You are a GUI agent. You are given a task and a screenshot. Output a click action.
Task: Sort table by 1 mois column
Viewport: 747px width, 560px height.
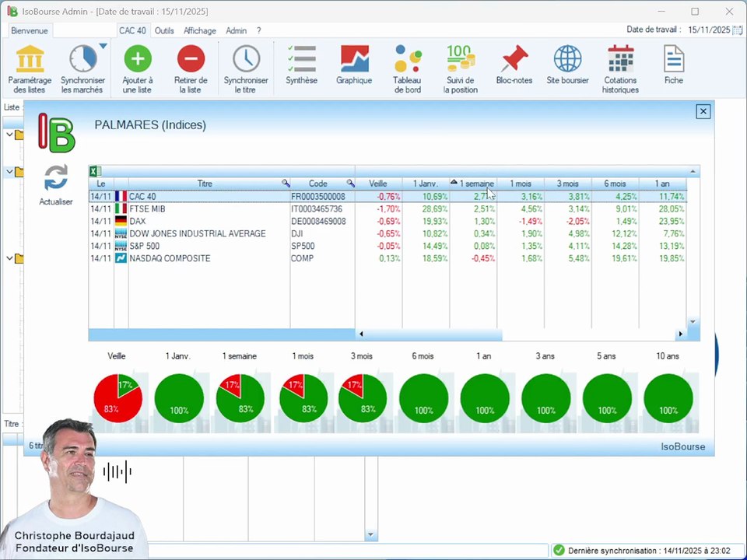pyautogui.click(x=521, y=184)
